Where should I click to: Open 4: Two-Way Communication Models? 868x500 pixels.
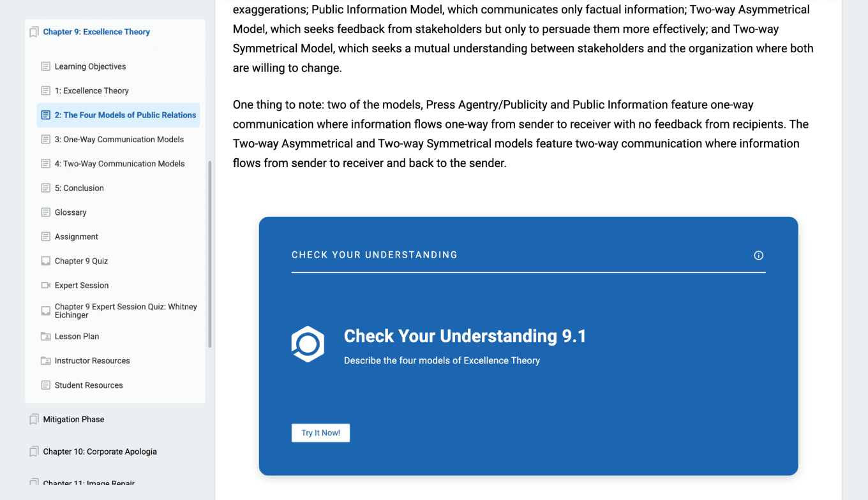[119, 164]
